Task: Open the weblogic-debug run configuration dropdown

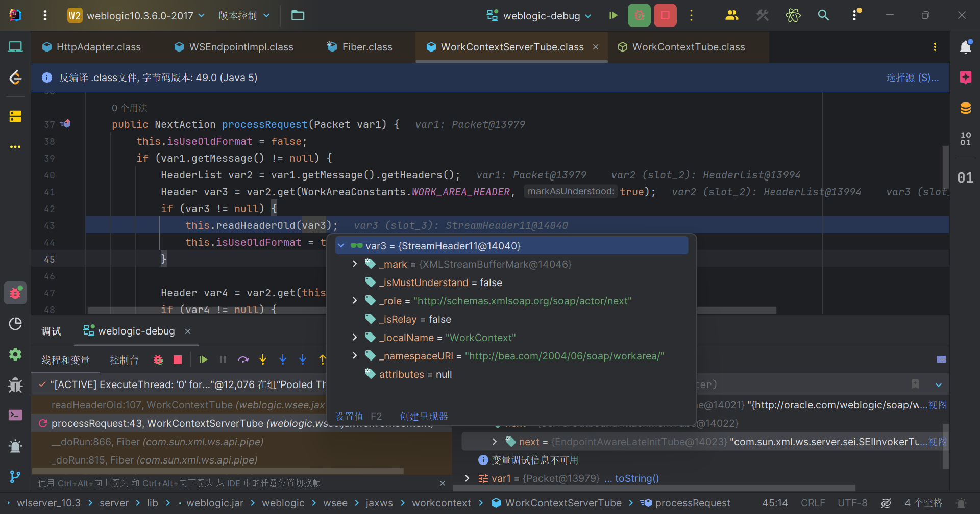Action: tap(539, 15)
